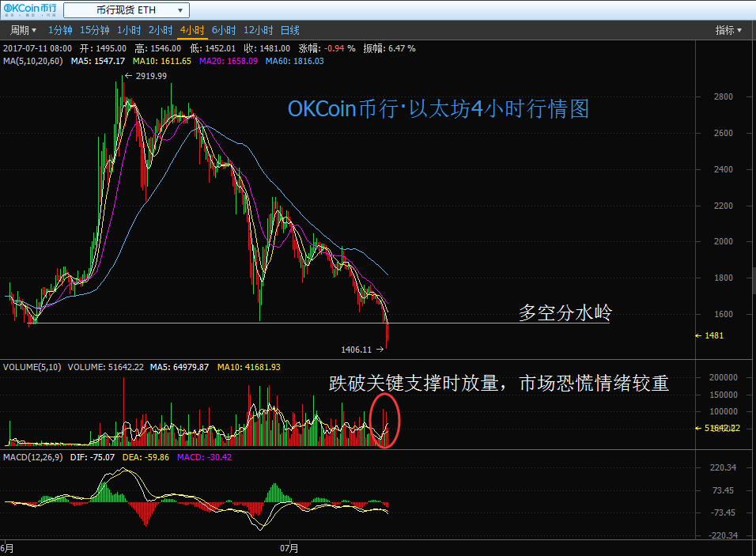Click the 1406.11 low price marker
This screenshot has width=756, height=556.
356,349
